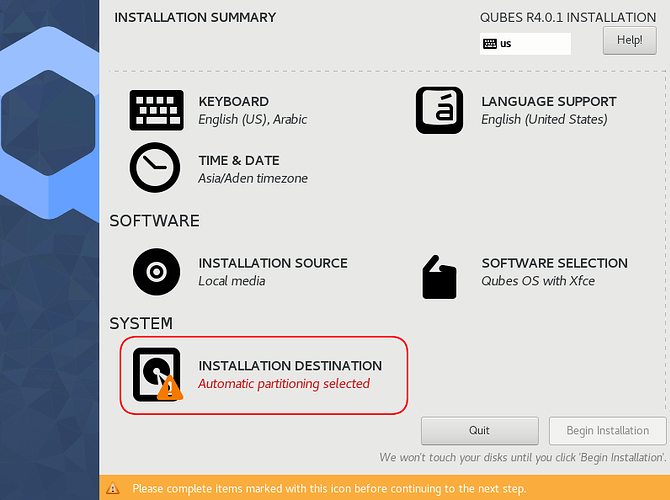Image resolution: width=670 pixels, height=500 pixels.
Task: Click the Installation Destination hard drive icon
Action: tap(157, 374)
